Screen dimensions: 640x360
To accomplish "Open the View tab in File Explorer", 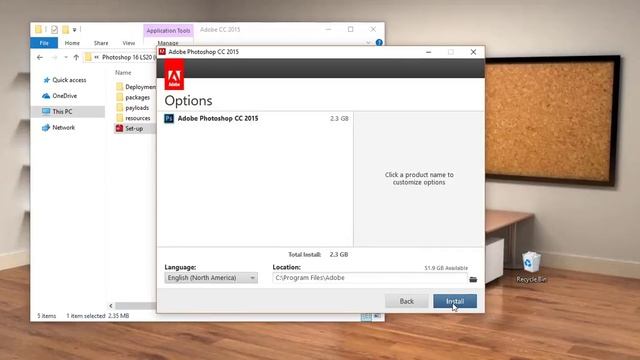I will 129,43.
